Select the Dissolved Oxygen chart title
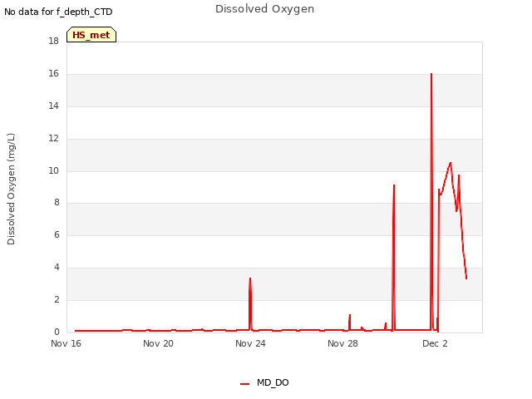The image size is (532, 399). click(264, 9)
